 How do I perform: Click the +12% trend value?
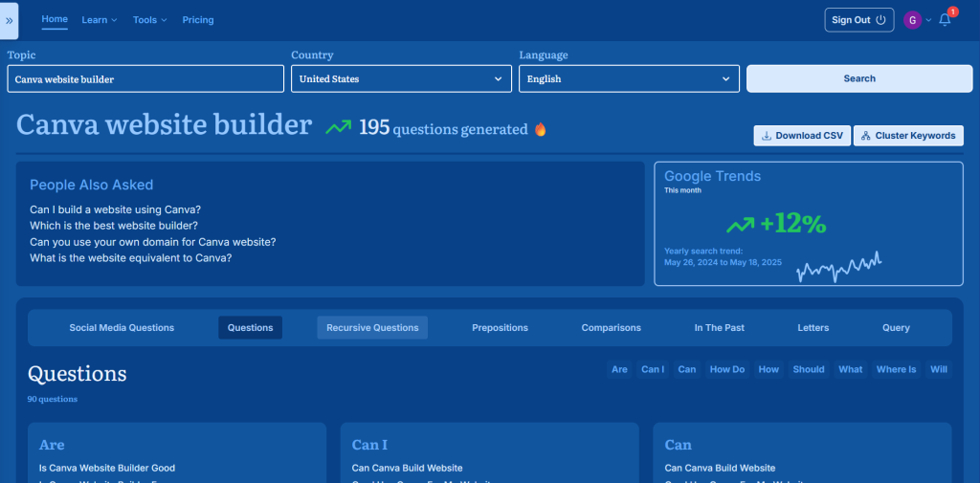pyautogui.click(x=793, y=225)
